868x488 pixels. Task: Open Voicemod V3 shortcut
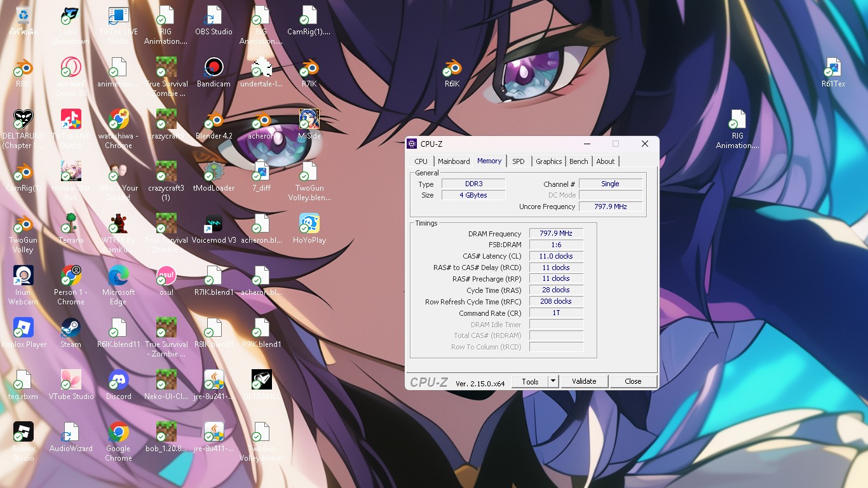click(x=214, y=229)
